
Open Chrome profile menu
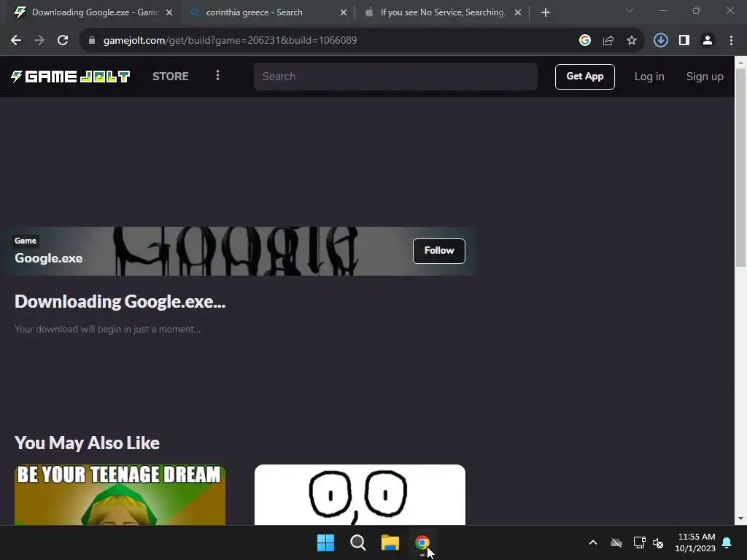[708, 41]
